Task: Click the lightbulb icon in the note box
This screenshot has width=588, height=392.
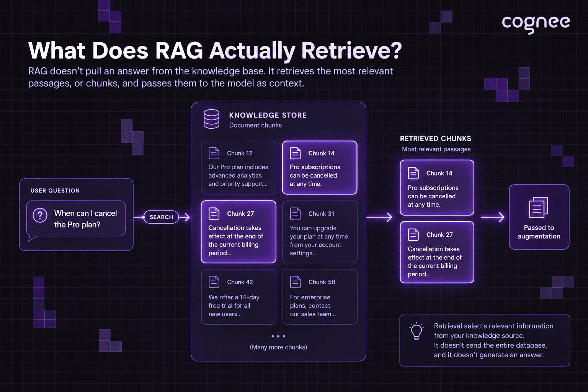Action: tap(416, 331)
